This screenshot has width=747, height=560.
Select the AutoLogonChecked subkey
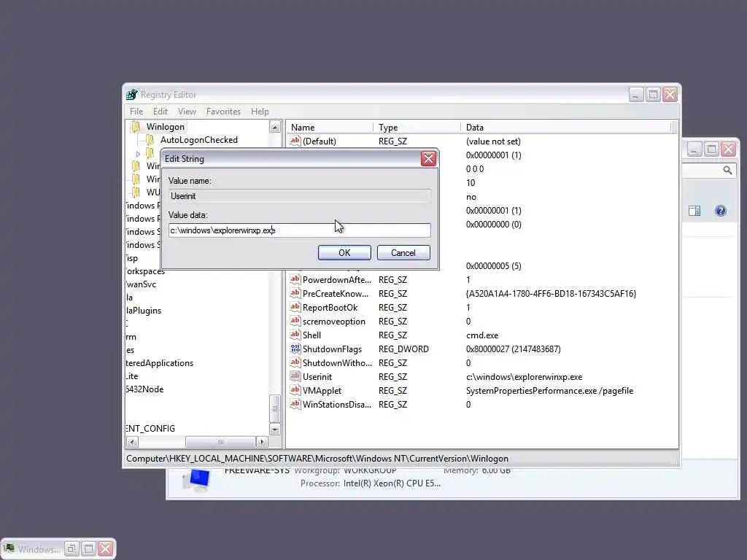tap(198, 140)
